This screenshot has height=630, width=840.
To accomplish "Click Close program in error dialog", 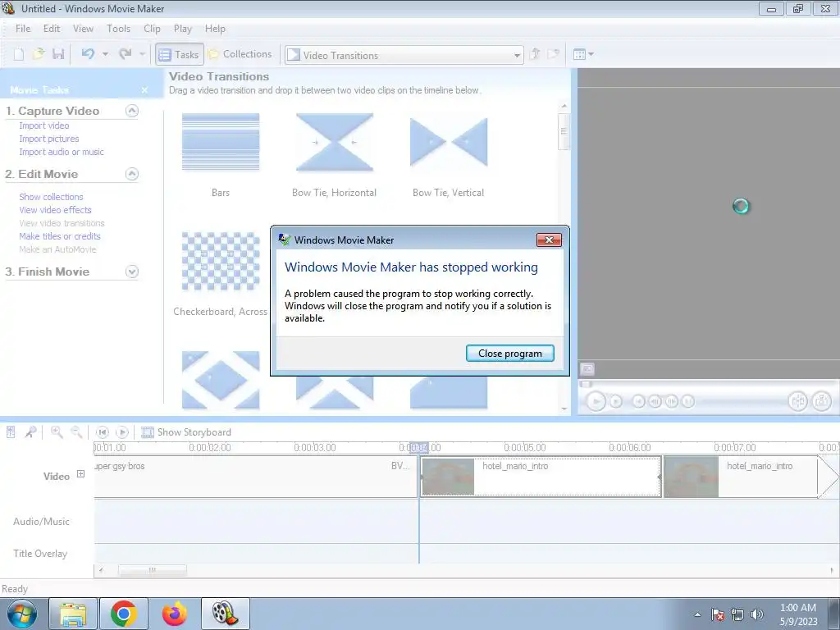I will (510, 354).
